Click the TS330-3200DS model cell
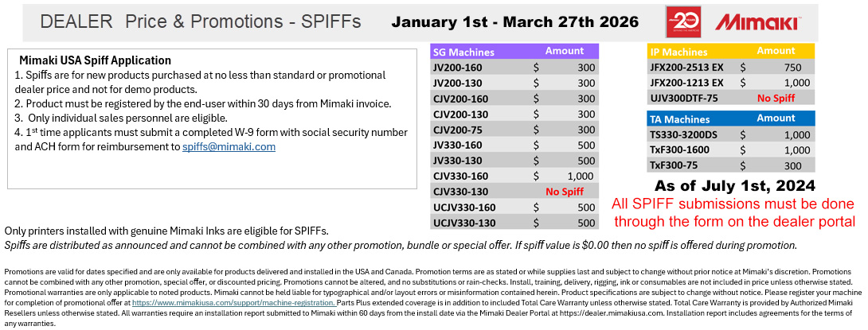The width and height of the screenshot is (868, 330). (x=684, y=134)
